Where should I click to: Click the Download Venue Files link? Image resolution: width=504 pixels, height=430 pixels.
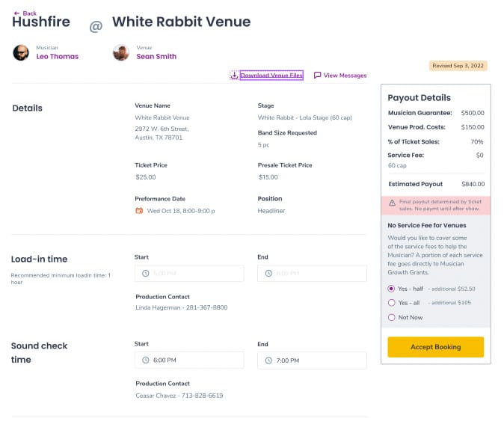coord(271,76)
